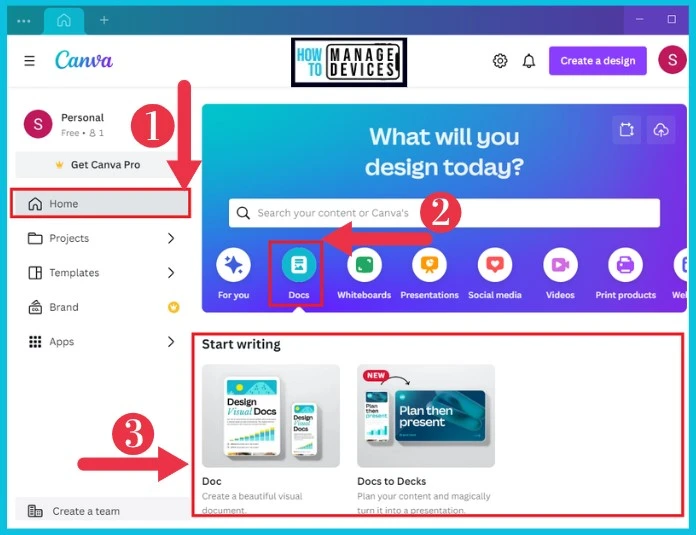
Task: Click Create a team
Action: click(x=101, y=511)
